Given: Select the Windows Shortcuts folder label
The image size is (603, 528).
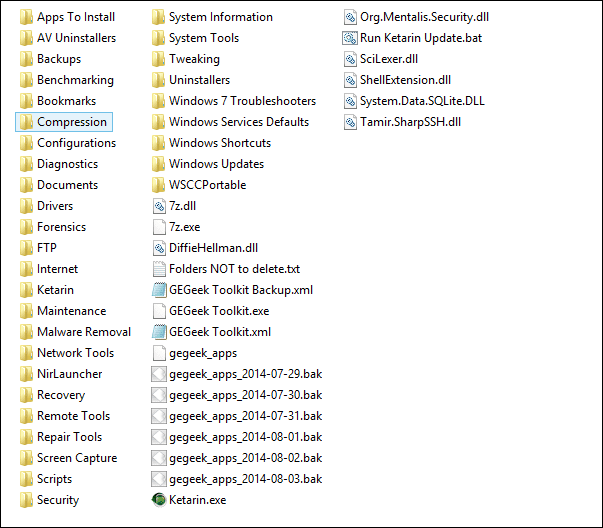Looking at the screenshot, I should coord(220,143).
